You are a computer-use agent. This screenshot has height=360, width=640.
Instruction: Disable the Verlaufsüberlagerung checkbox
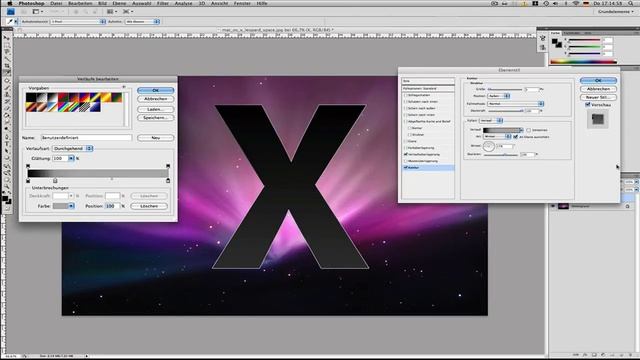406,154
